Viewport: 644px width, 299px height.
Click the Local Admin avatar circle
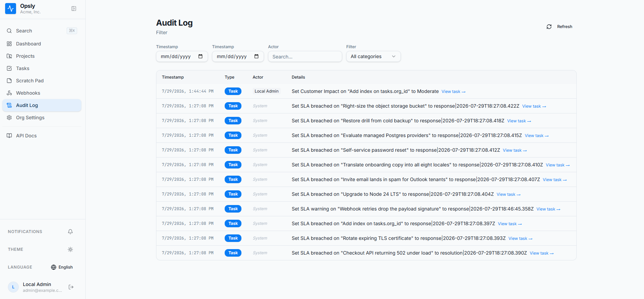point(13,287)
